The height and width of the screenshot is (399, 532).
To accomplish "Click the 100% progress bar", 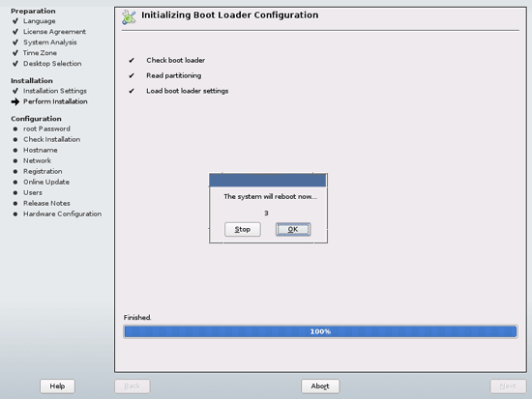I will tap(320, 331).
